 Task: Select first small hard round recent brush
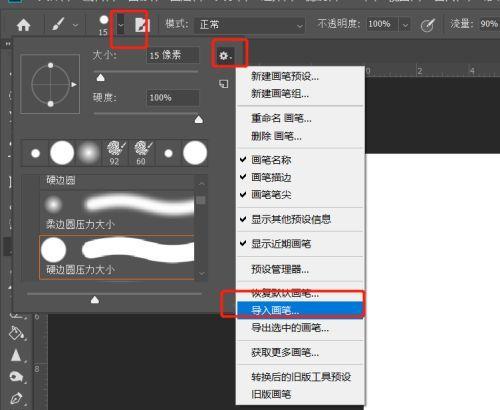pyautogui.click(x=35, y=153)
